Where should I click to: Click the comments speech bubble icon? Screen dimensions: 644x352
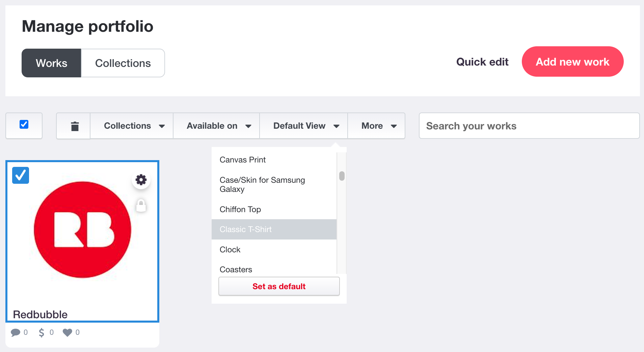pyautogui.click(x=16, y=332)
